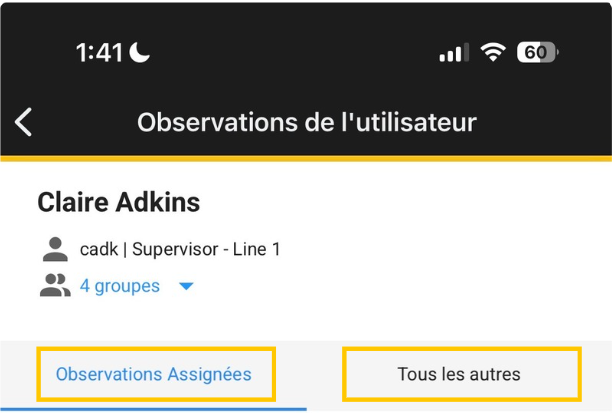Select the Tous les autres tab
This screenshot has width=612, height=413.
click(459, 374)
